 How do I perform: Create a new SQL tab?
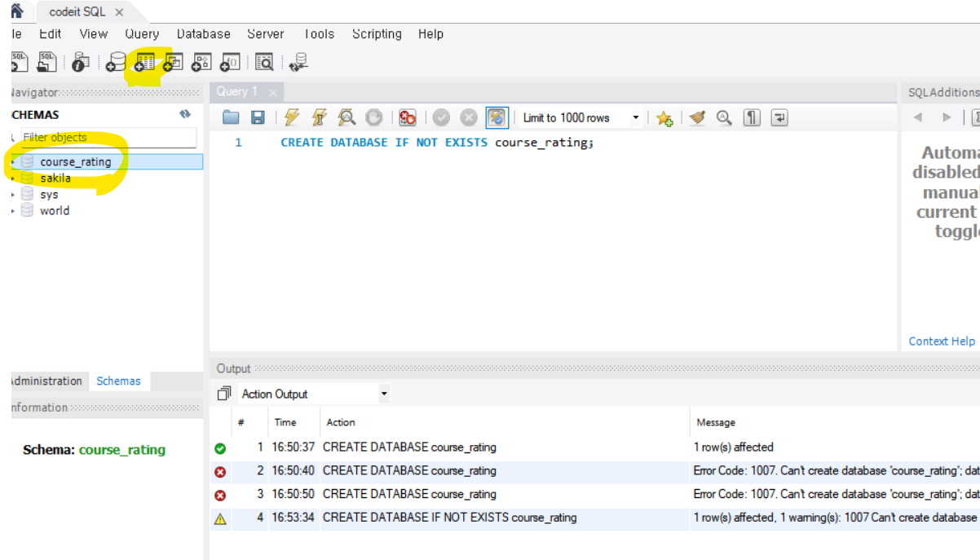(19, 61)
